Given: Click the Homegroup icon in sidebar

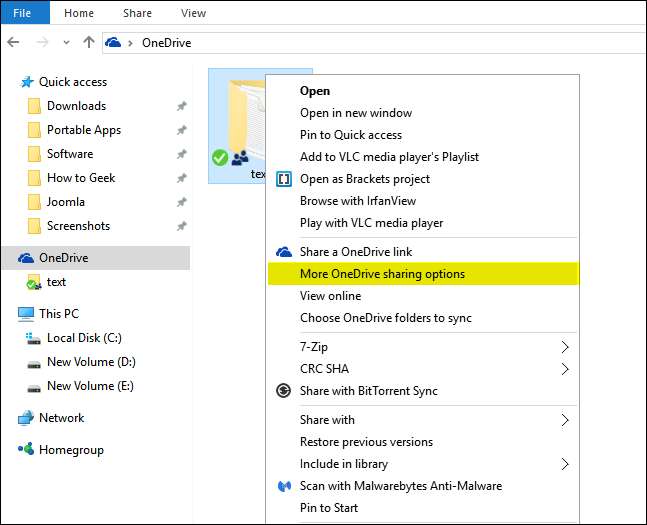Looking at the screenshot, I should [x=26, y=450].
